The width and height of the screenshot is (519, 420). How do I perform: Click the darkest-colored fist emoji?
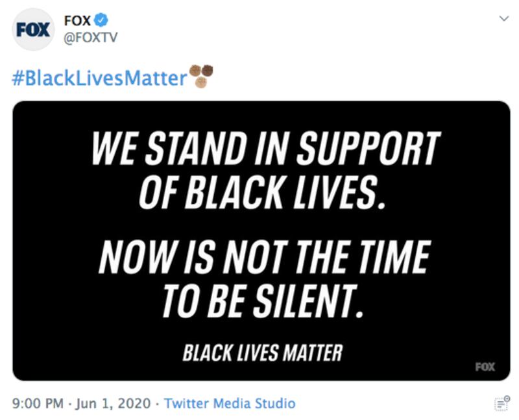[207, 71]
